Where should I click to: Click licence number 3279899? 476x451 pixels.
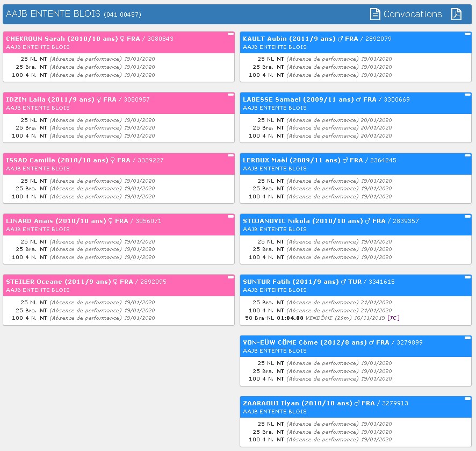point(409,342)
